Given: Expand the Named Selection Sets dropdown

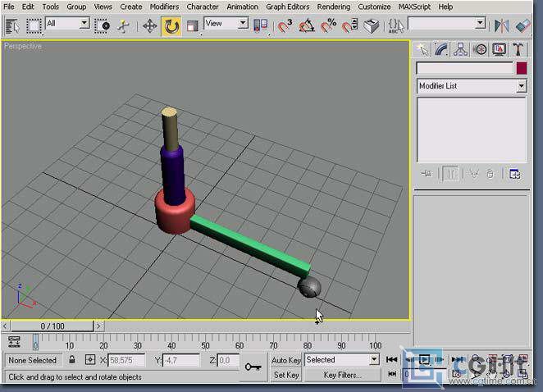Looking at the screenshot, I should coord(480,24).
